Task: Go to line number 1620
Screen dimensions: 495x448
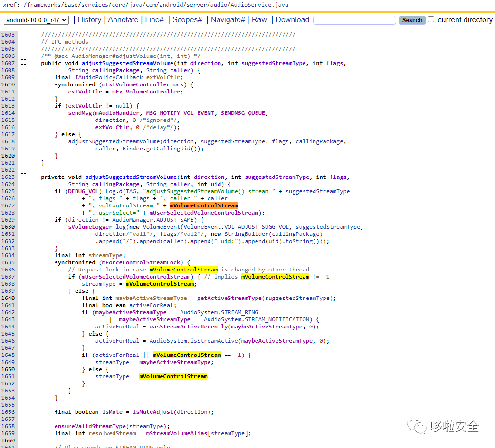Action: (x=8, y=156)
